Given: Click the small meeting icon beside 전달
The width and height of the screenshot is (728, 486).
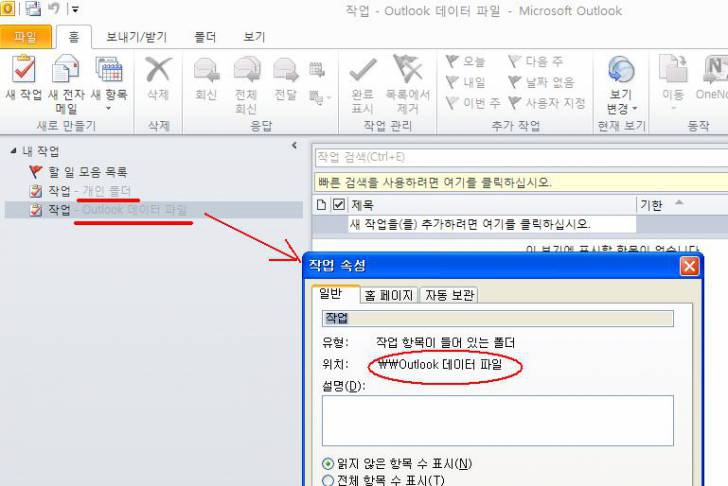Looking at the screenshot, I should 317,70.
